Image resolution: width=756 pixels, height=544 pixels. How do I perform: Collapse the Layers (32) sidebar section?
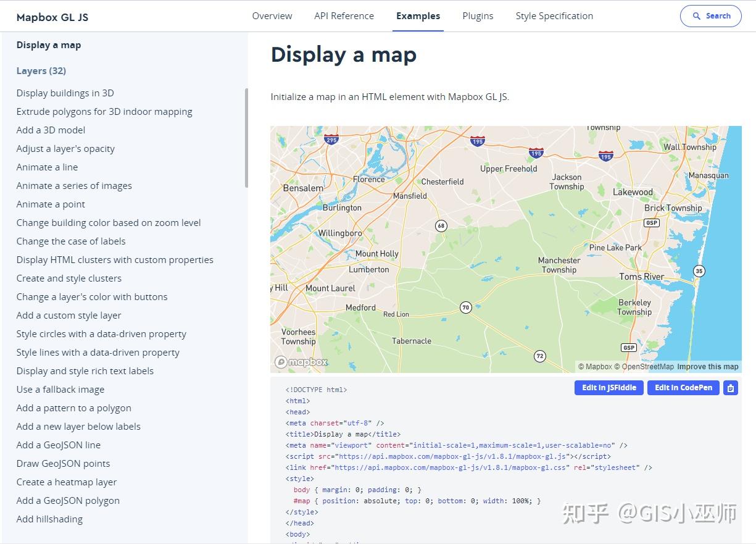pyautogui.click(x=41, y=70)
